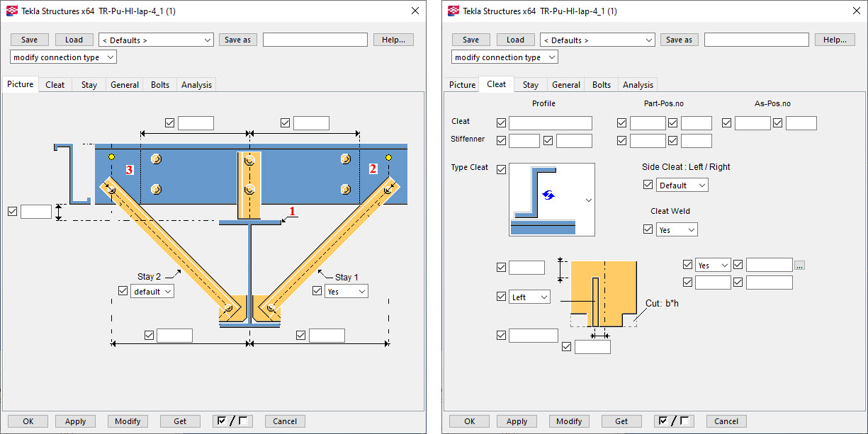Viewport: 868px width, 434px height.
Task: Expand the Type Cleat picture dropdown
Action: click(588, 200)
